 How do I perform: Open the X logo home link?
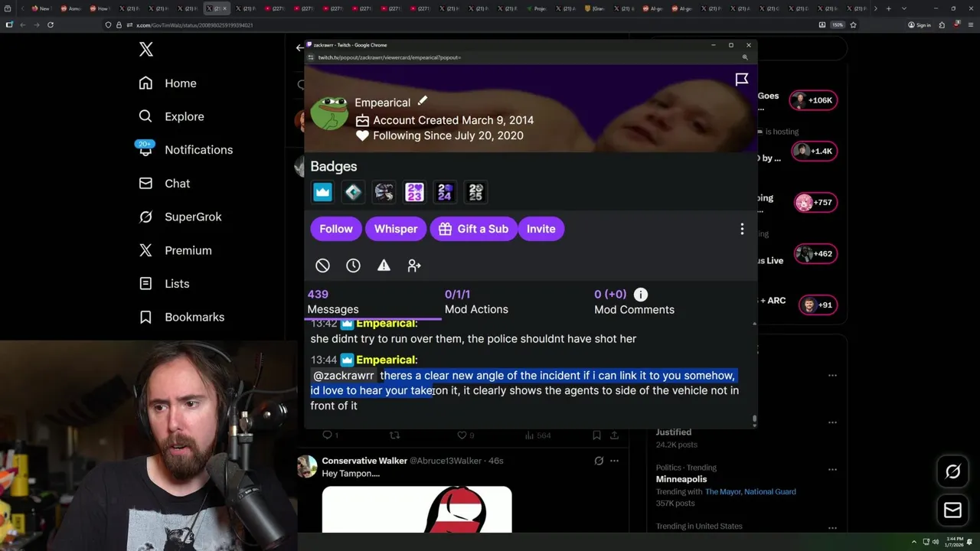pyautogui.click(x=146, y=50)
